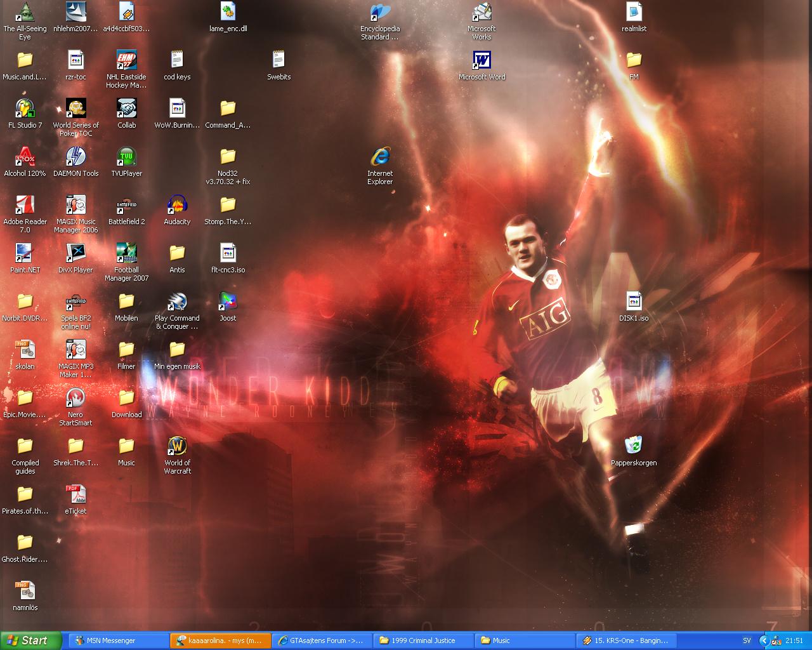The image size is (812, 650).
Task: Click SV language indicator in tray
Action: tap(747, 640)
